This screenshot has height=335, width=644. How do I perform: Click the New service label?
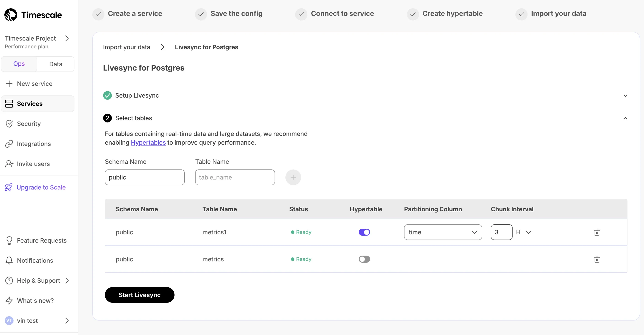pos(34,84)
